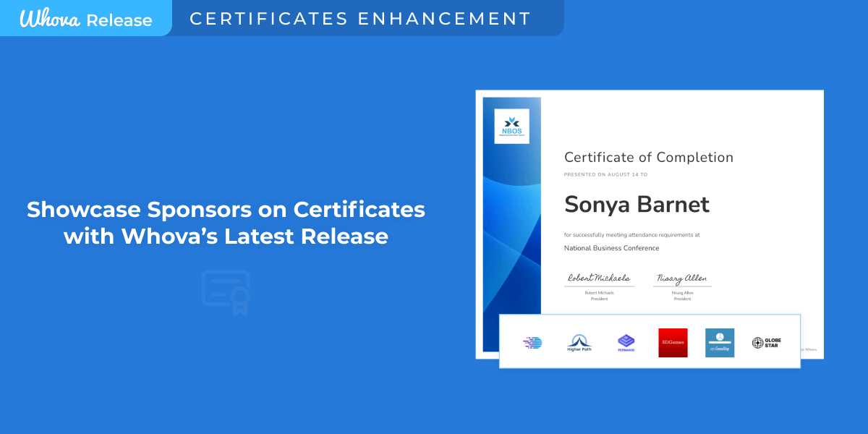
Task: Click the Release label beside Whova
Action: 119,20
